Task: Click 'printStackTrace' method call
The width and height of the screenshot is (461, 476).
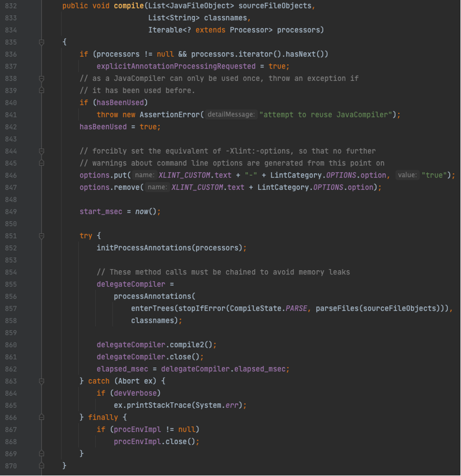Action: [x=159, y=405]
